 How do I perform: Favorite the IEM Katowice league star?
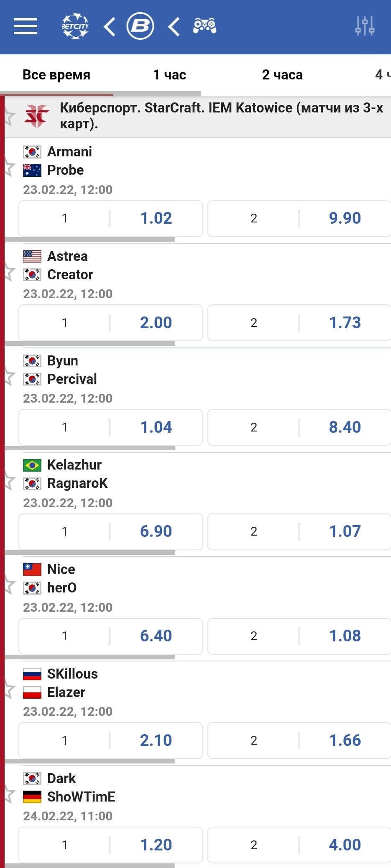tap(8, 116)
